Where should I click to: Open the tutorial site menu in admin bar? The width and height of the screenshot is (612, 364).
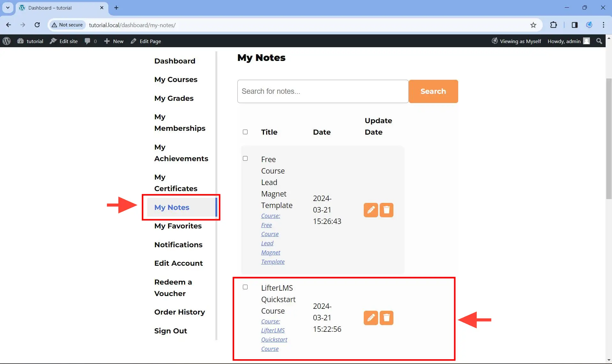pos(30,41)
